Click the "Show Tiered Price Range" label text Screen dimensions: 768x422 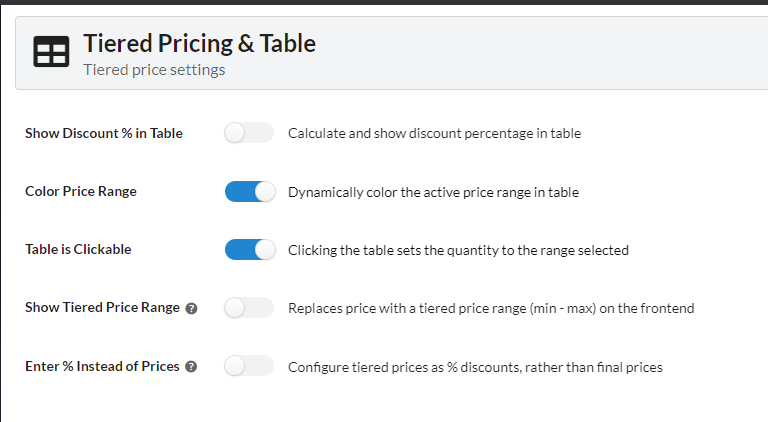point(102,307)
